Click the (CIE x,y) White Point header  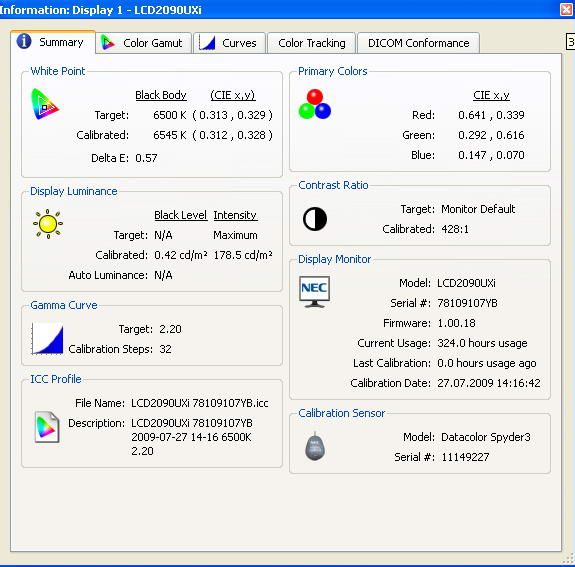pyautogui.click(x=233, y=95)
